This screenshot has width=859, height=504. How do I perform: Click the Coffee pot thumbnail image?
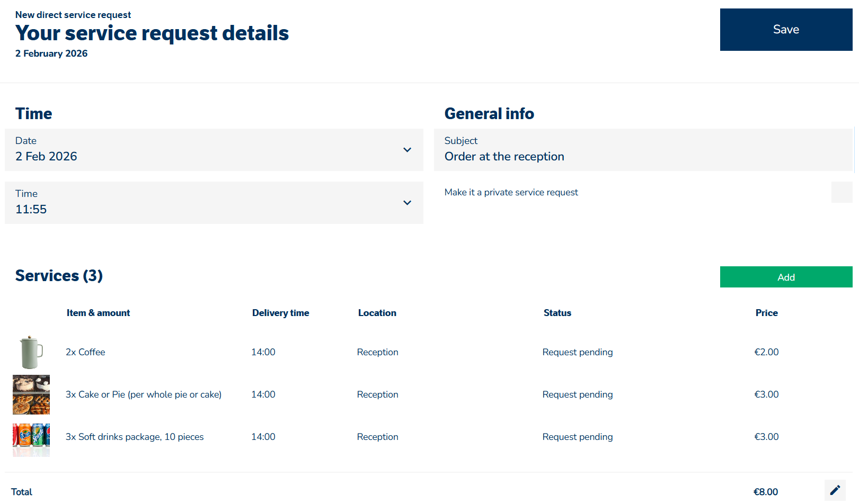[31, 352]
